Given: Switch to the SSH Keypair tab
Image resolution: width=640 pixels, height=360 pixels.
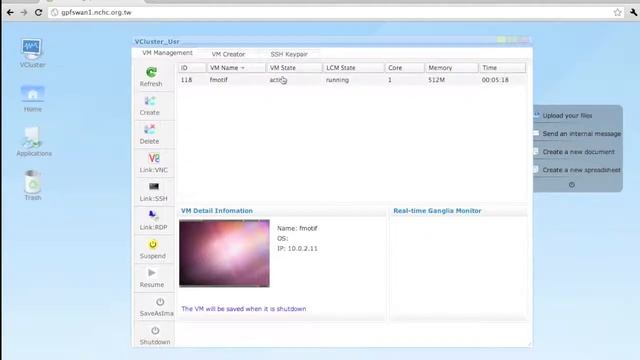Looking at the screenshot, I should [289, 54].
